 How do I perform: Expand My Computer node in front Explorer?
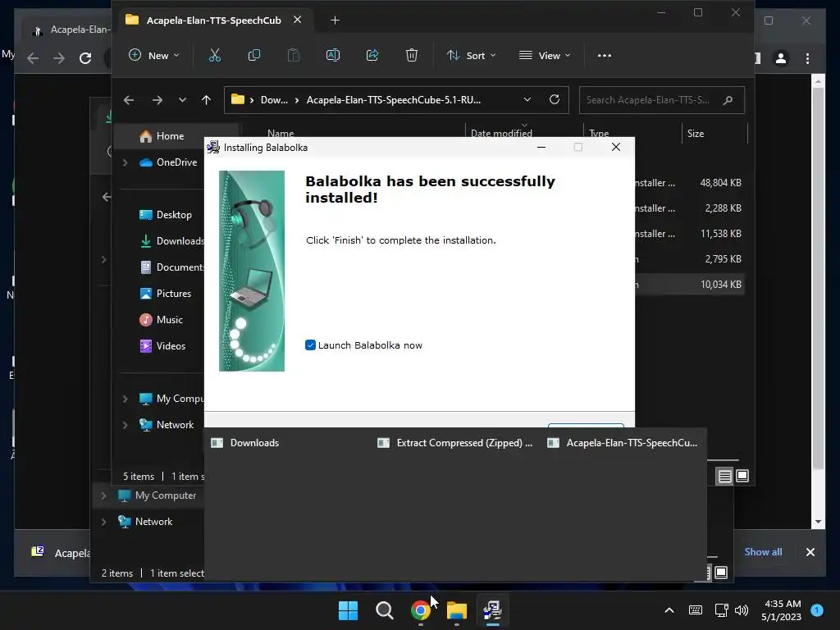pos(126,399)
